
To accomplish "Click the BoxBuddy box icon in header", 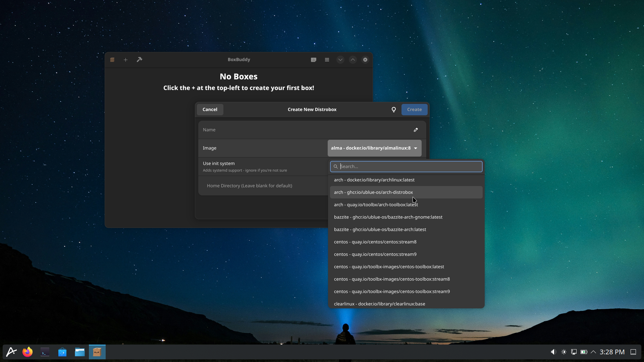I will tap(112, 60).
